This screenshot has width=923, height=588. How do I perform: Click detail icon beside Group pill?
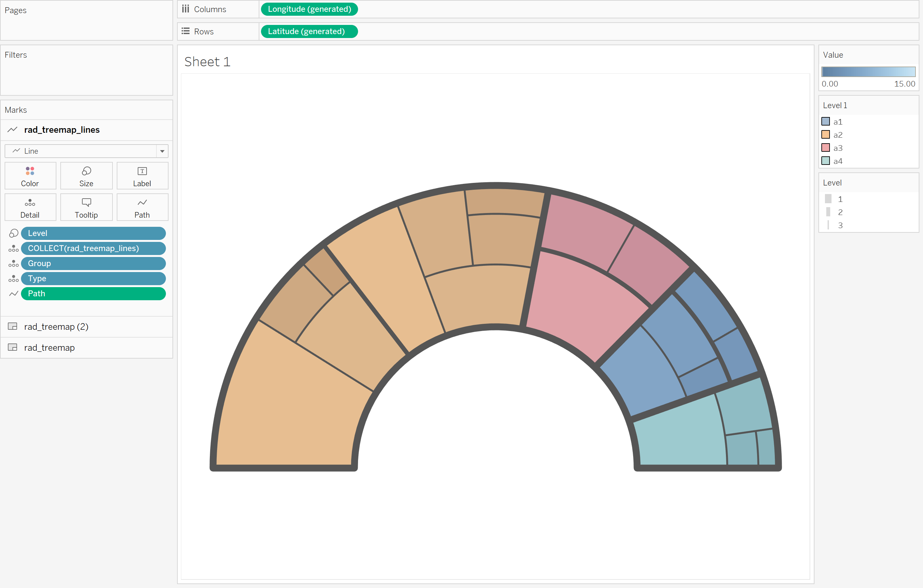click(x=13, y=264)
